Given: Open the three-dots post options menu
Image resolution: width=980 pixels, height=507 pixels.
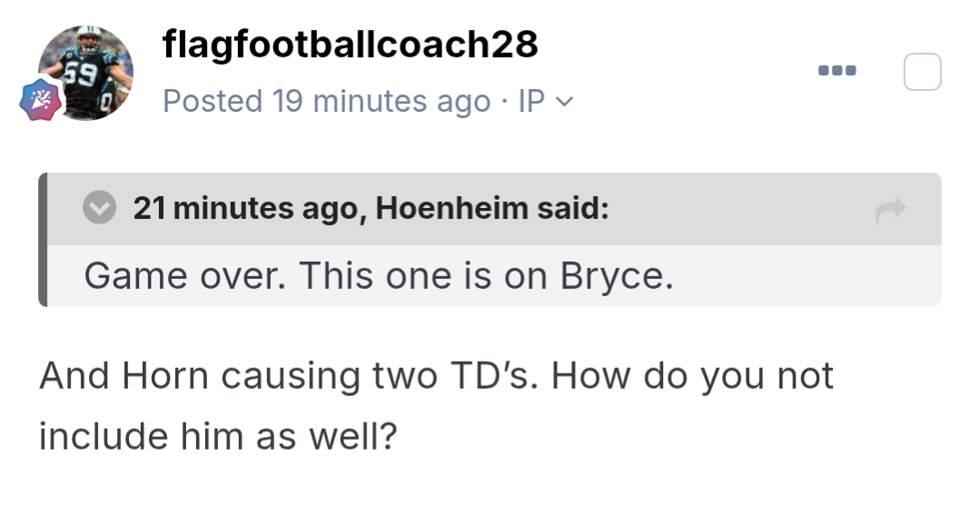Looking at the screenshot, I should [836, 71].
